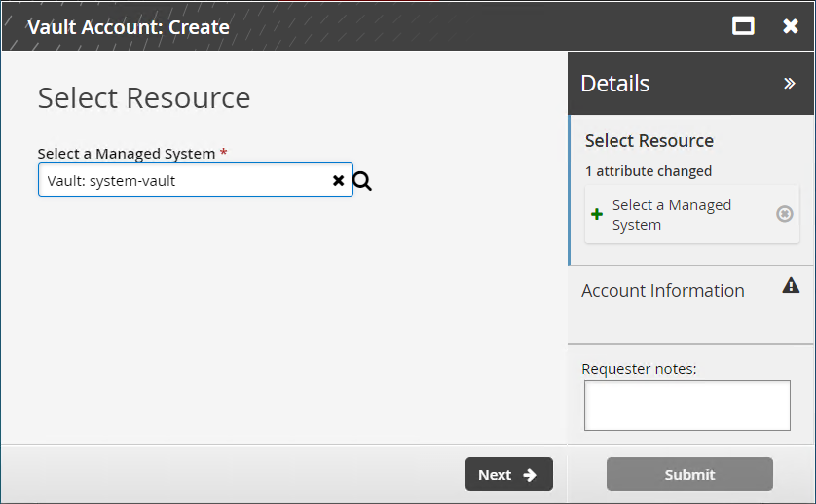Click the '1 attribute changed' text
This screenshot has width=816, height=504.
tap(649, 171)
